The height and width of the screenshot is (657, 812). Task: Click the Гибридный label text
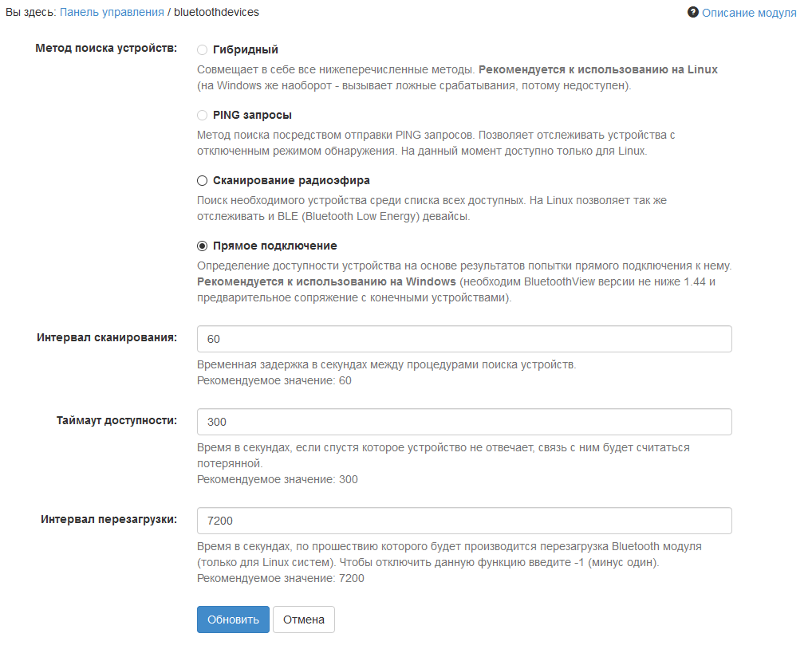[246, 49]
